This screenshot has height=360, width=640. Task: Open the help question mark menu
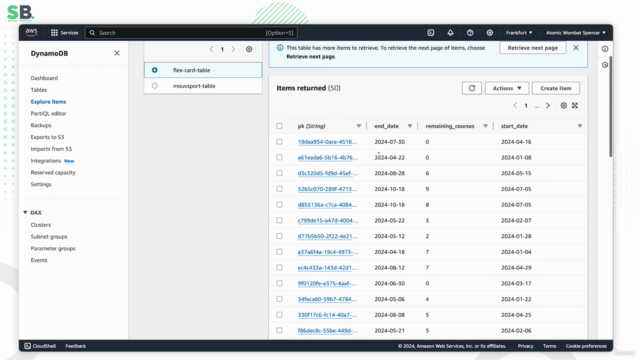tap(470, 33)
